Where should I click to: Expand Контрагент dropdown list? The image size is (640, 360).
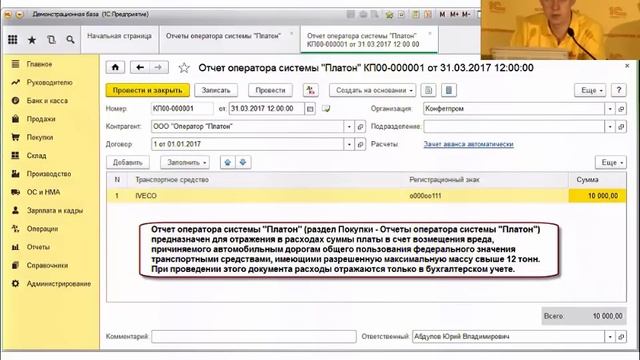point(349,127)
